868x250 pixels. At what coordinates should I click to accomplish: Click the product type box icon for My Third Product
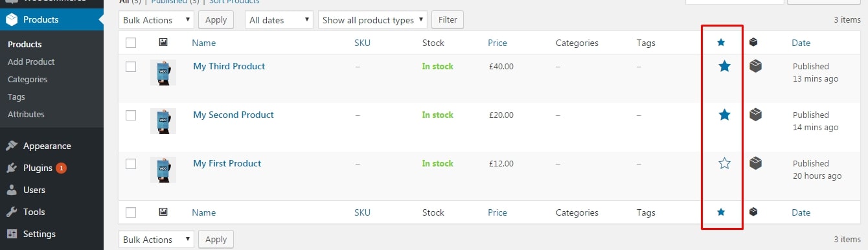755,65
